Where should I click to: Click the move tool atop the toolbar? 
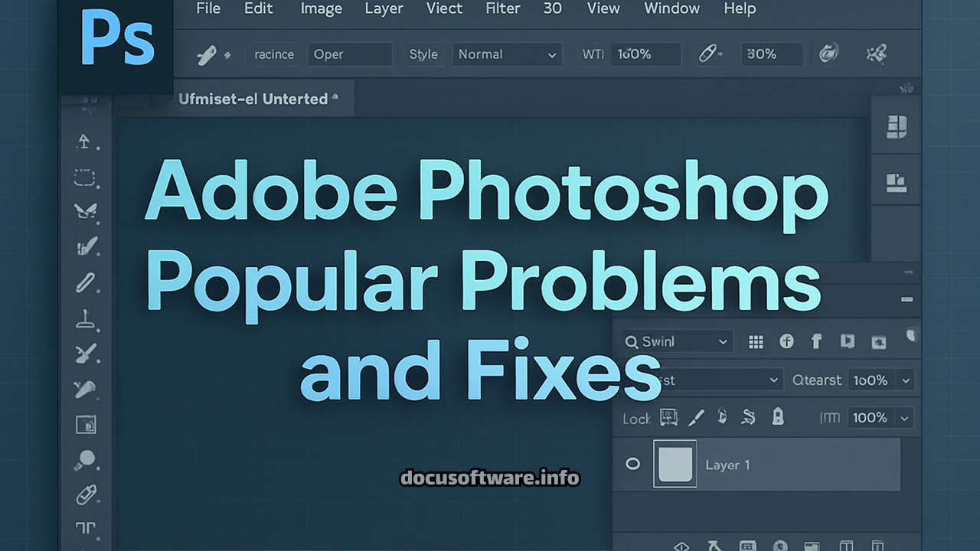coord(84,142)
